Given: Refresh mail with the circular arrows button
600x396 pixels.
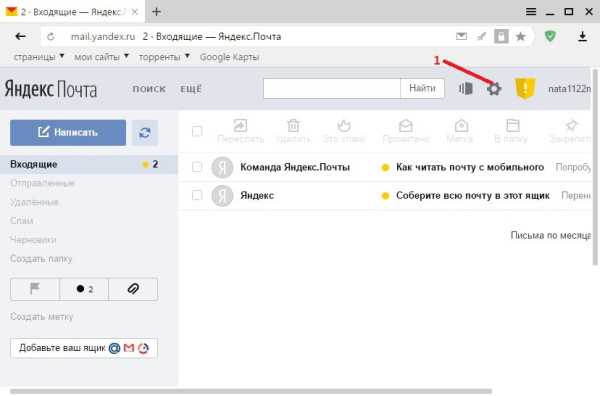Looking at the screenshot, I should pyautogui.click(x=145, y=133).
